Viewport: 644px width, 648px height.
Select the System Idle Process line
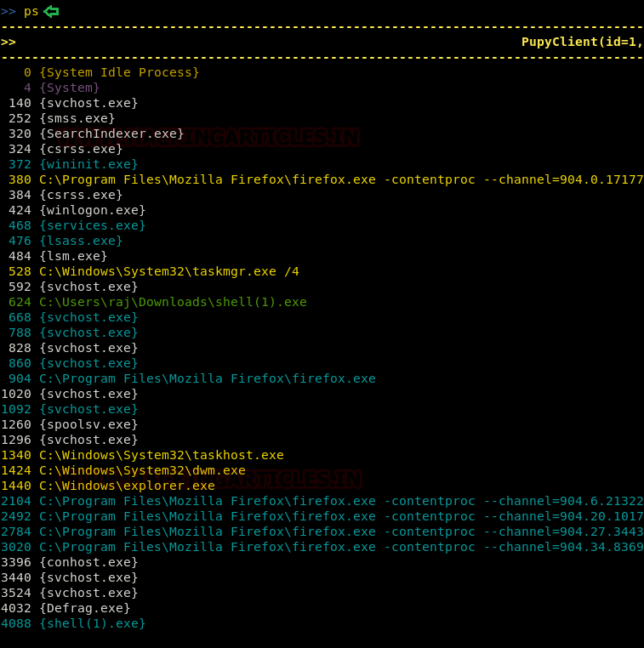119,72
